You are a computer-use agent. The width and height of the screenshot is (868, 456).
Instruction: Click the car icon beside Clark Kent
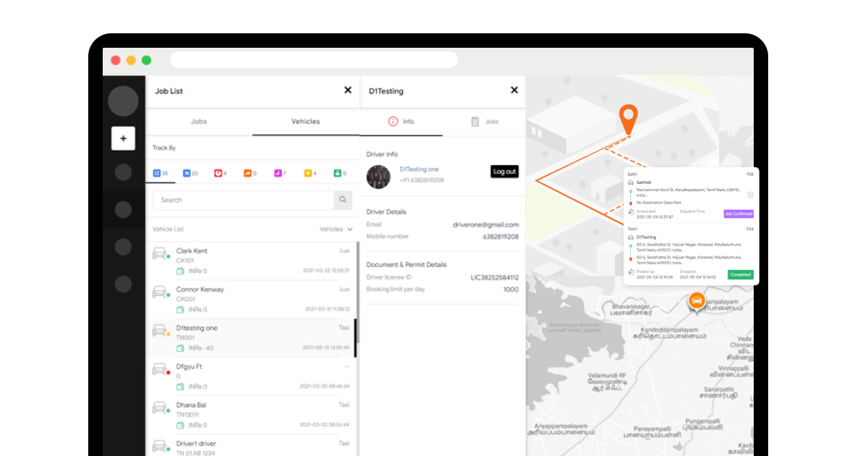[x=160, y=253]
